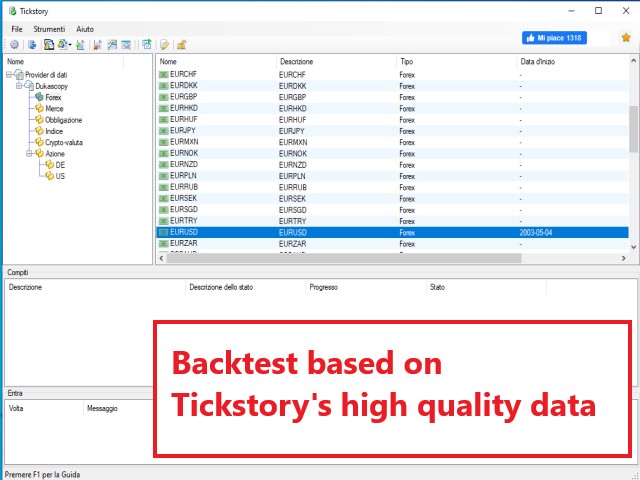Click the Mi piace 1318 button
Viewport: 640px width, 480px height.
point(554,38)
